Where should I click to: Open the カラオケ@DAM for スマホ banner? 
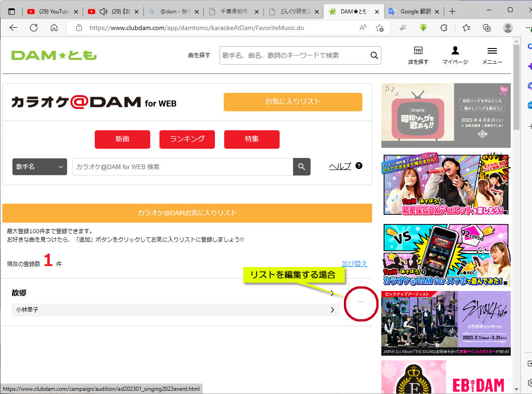(x=446, y=255)
